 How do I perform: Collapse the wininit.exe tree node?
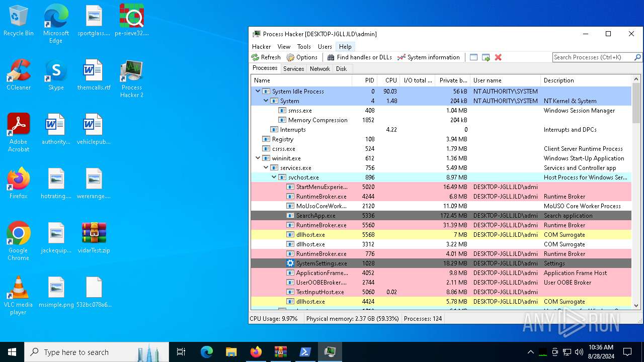258,158
